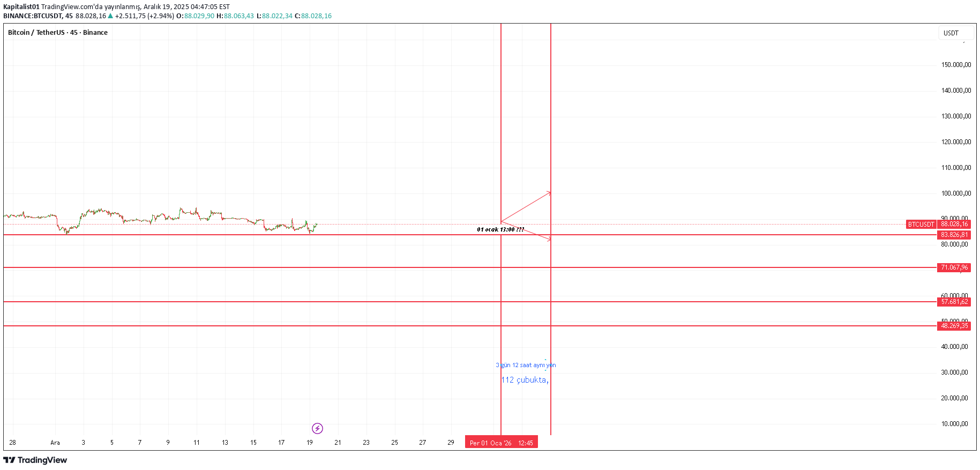980x470 pixels.
Task: Click the '01 ocak 13:00 ???' text annotation
Action: click(500, 229)
